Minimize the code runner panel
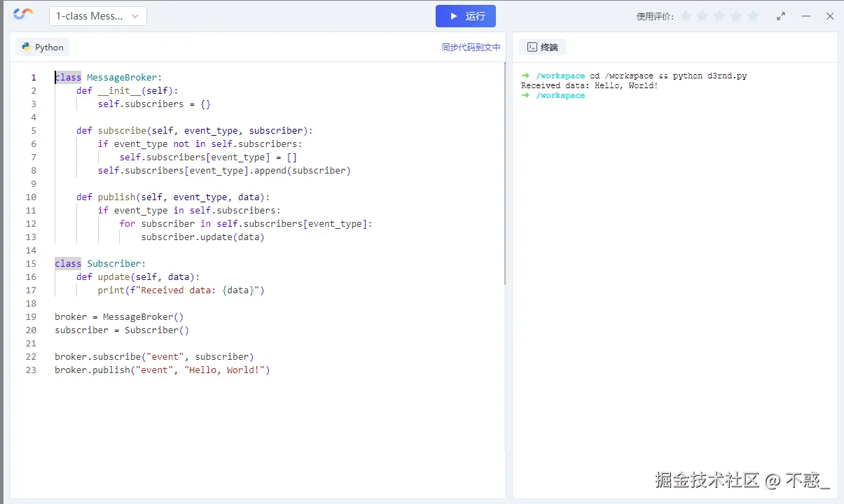The height and width of the screenshot is (504, 844). [x=806, y=16]
